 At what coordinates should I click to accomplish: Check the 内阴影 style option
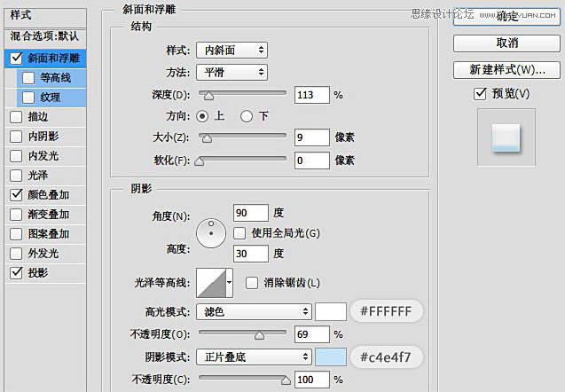click(16, 137)
